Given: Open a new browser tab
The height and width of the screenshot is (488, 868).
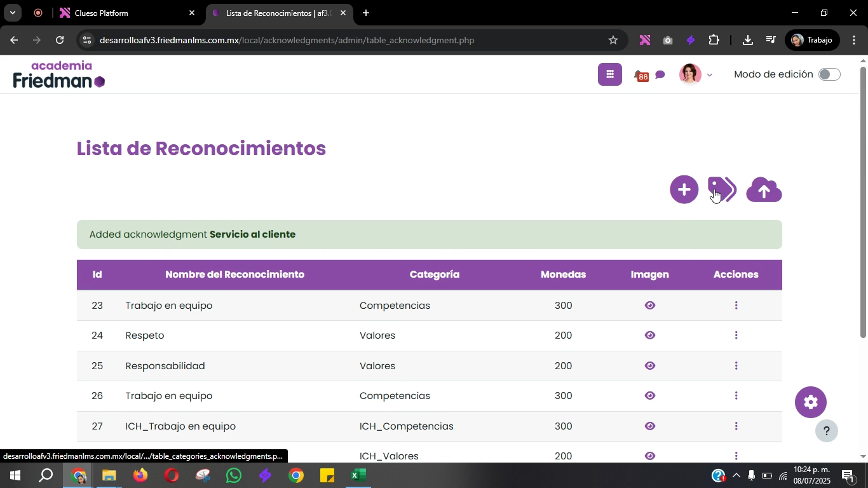Looking at the screenshot, I should 366,13.
